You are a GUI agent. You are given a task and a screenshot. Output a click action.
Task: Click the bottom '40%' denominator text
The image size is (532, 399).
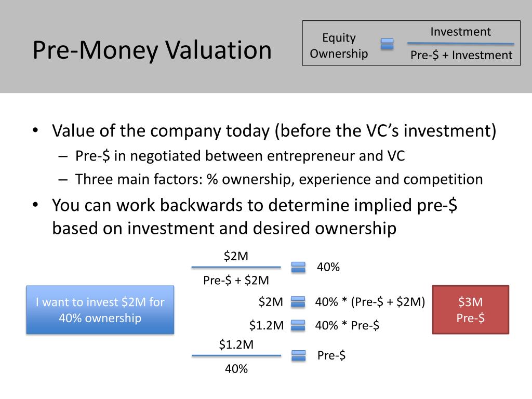coord(236,369)
